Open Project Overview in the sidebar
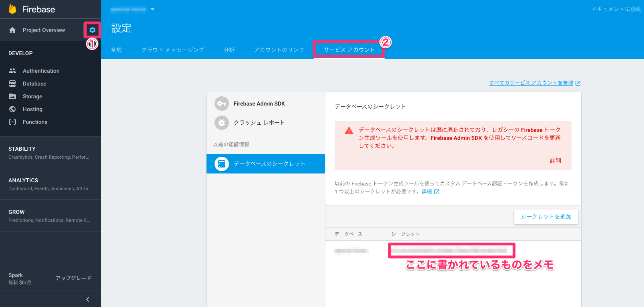 [44, 30]
